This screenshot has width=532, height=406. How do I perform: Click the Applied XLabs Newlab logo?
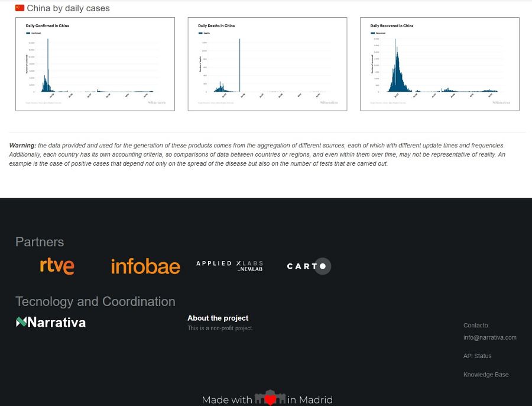pyautogui.click(x=229, y=265)
